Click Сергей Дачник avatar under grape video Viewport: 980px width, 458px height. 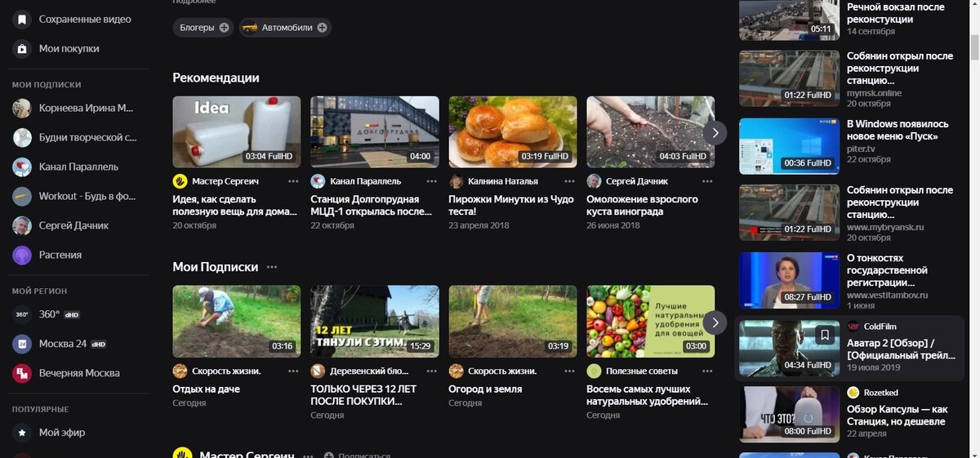(x=594, y=181)
